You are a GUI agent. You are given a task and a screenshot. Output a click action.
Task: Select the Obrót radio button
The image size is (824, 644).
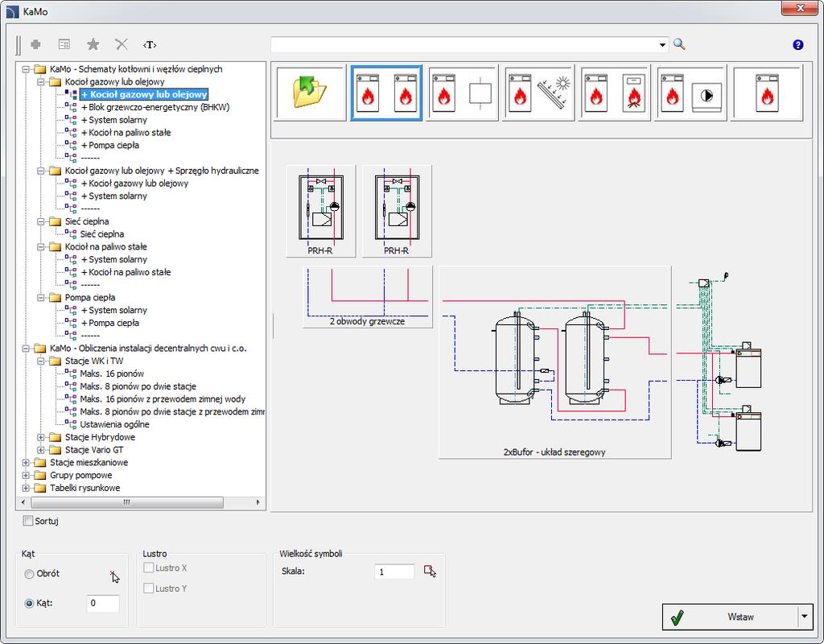pyautogui.click(x=30, y=574)
